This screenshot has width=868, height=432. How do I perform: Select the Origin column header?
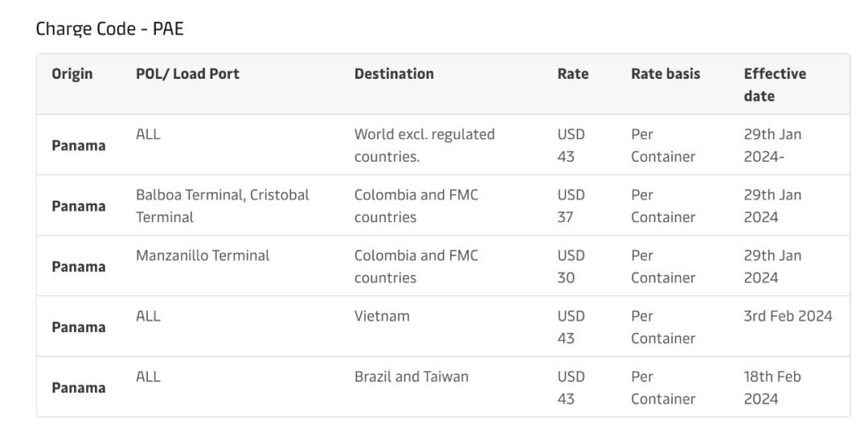72,74
